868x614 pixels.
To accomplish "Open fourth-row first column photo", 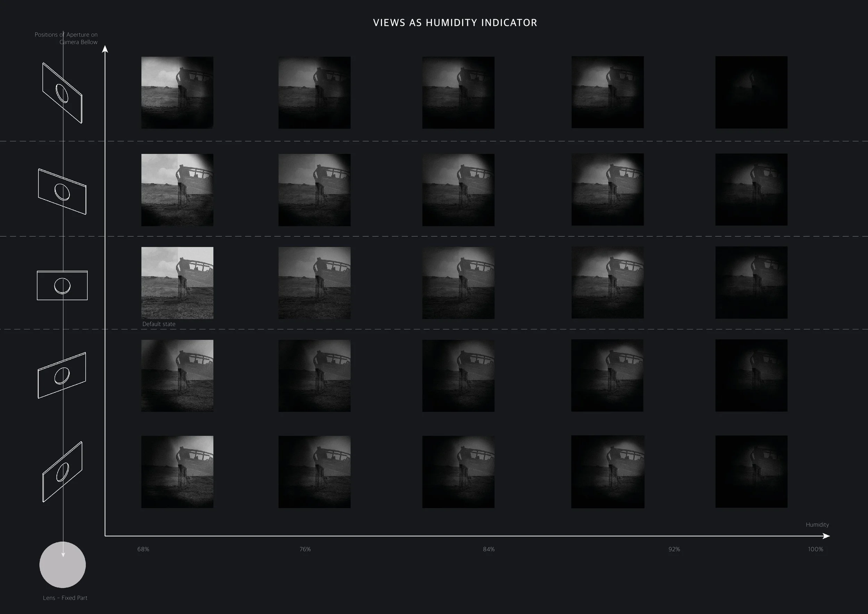I will pyautogui.click(x=177, y=376).
